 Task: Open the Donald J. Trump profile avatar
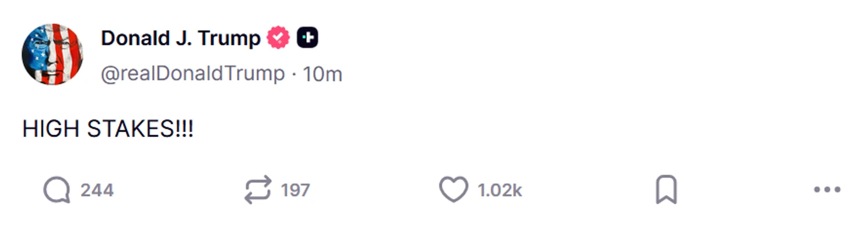53,54
